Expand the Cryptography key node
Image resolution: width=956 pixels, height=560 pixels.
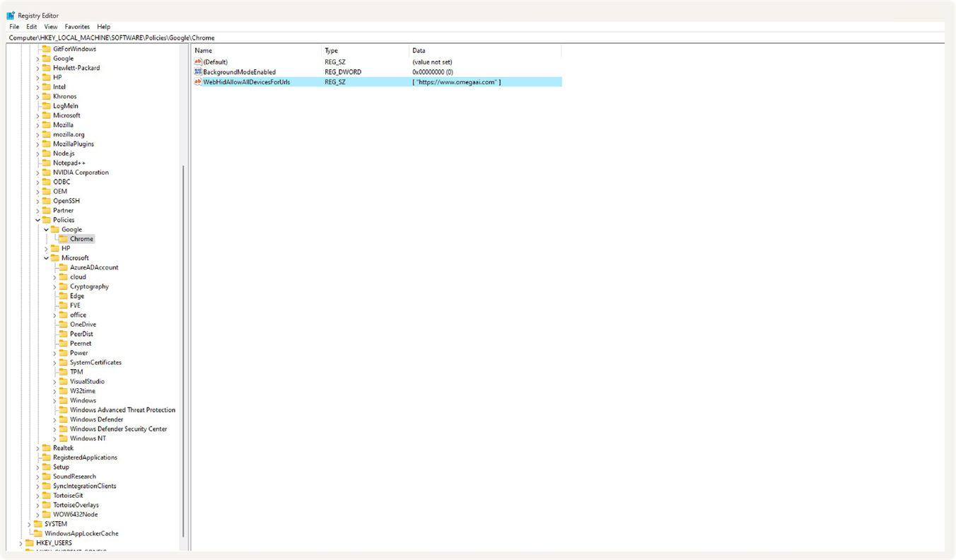pos(55,286)
